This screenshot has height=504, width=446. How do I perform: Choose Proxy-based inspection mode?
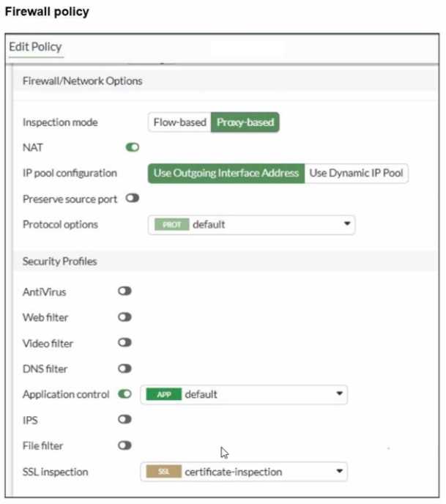click(x=245, y=122)
